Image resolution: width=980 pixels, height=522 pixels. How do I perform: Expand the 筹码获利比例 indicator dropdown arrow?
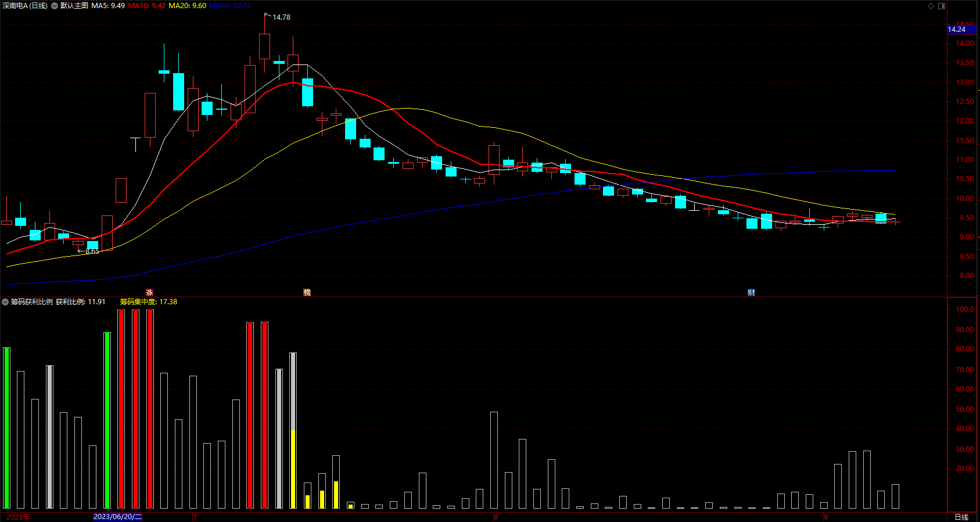pyautogui.click(x=5, y=302)
